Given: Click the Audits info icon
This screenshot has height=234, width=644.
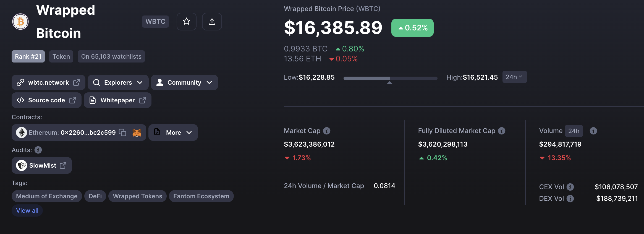Looking at the screenshot, I should coord(38,150).
